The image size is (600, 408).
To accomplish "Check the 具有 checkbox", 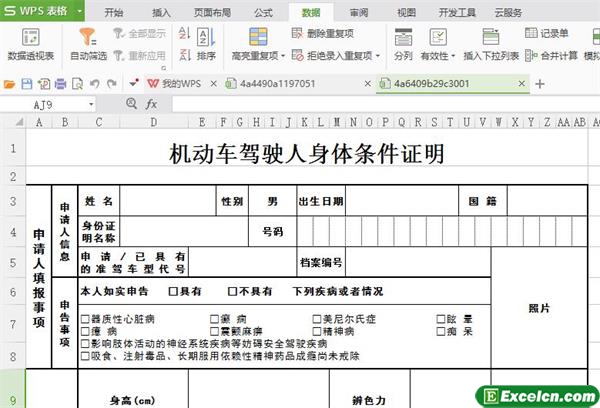I will [173, 292].
